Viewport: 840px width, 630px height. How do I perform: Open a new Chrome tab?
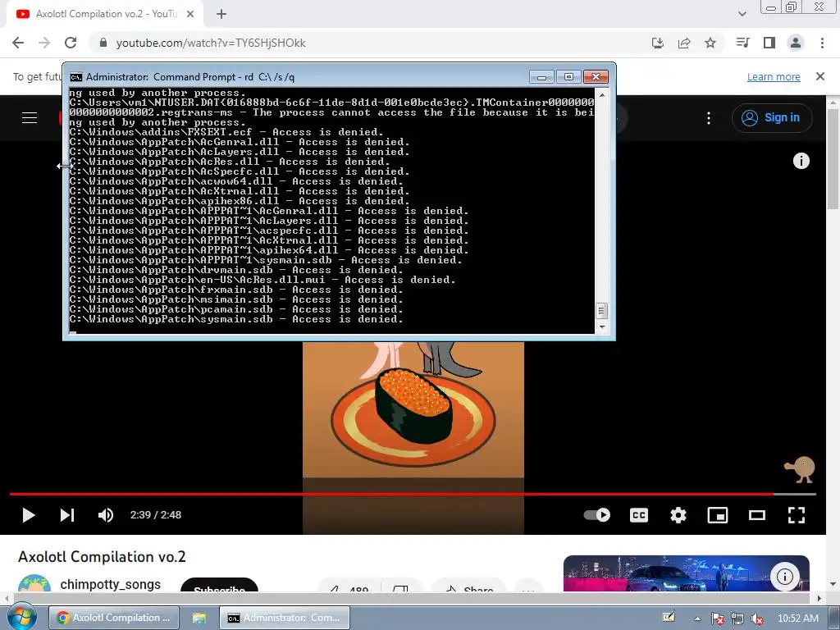pyautogui.click(x=221, y=15)
